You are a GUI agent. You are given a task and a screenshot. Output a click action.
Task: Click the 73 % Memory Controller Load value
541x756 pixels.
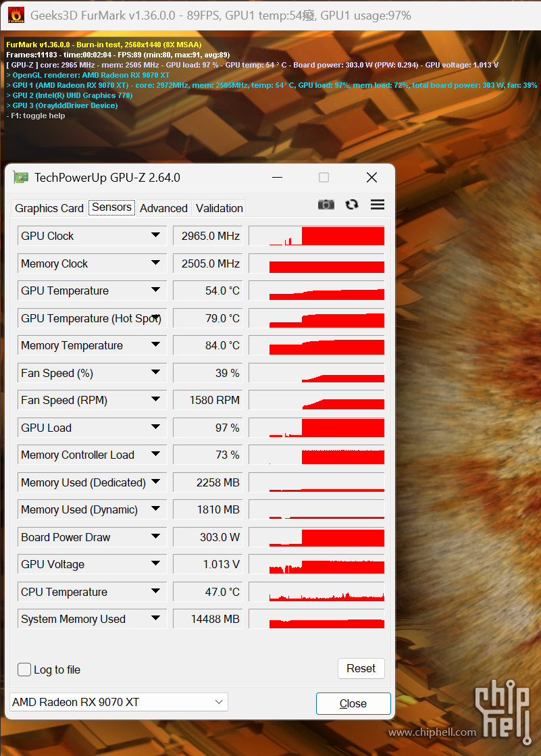coord(208,455)
